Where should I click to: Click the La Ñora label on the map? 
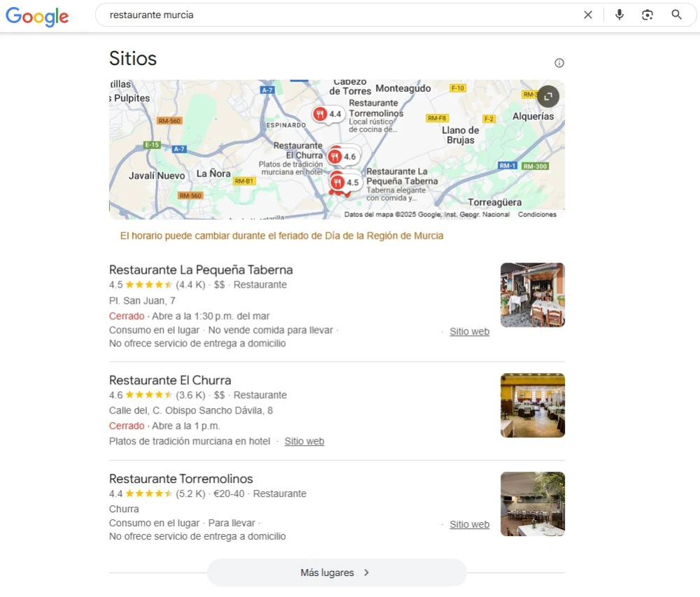click(x=213, y=174)
